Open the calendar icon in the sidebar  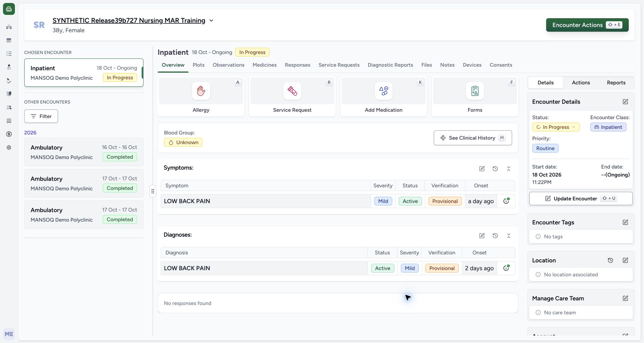coord(9,40)
